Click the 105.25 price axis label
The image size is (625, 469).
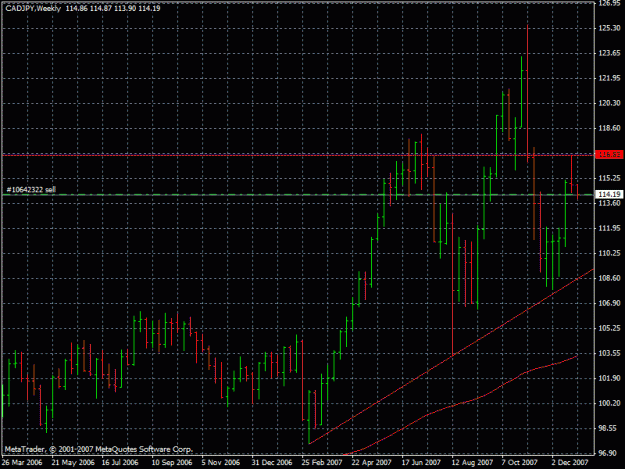[609, 328]
